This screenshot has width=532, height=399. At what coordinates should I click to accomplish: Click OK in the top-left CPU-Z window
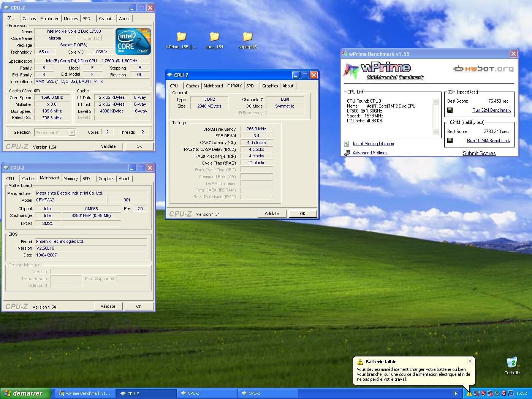(139, 146)
